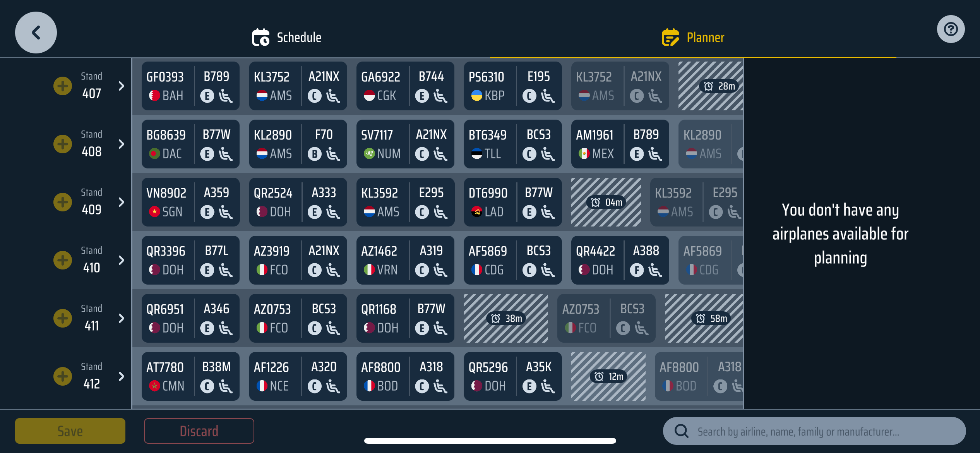Click the horizontal scroll bar at bottom

point(490,441)
